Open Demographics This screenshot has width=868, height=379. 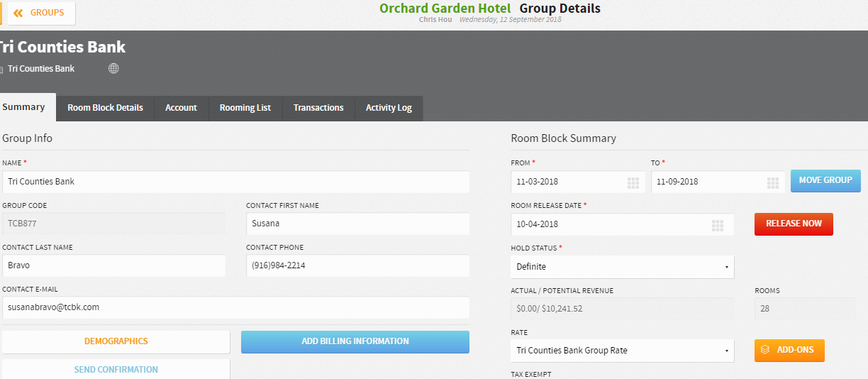coord(116,341)
